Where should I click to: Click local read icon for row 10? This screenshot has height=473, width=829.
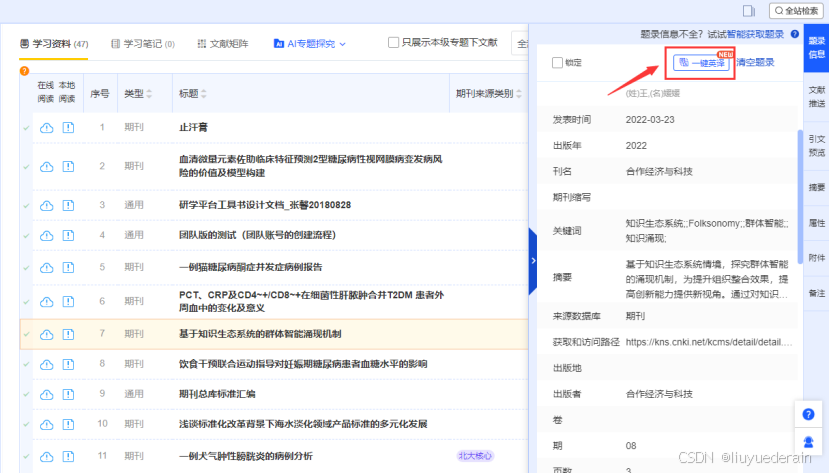click(x=68, y=424)
